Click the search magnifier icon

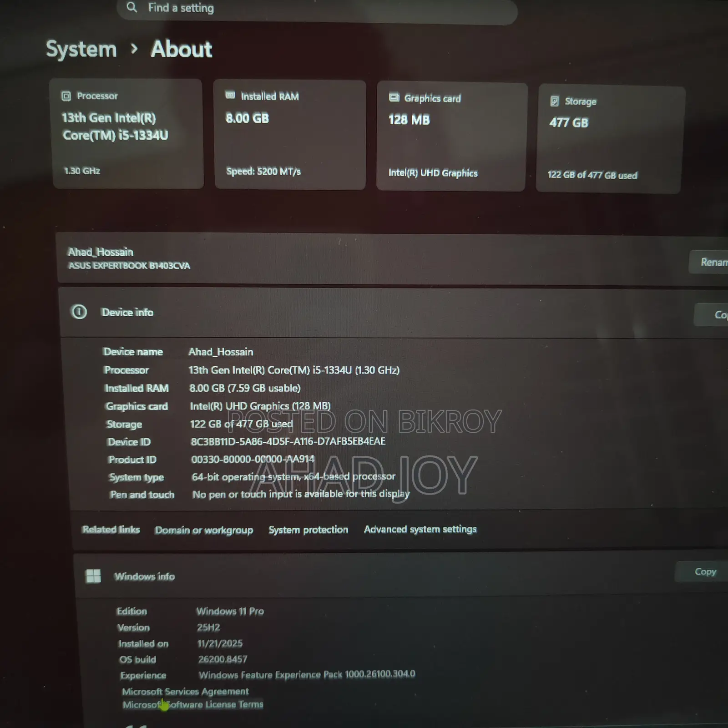(131, 7)
